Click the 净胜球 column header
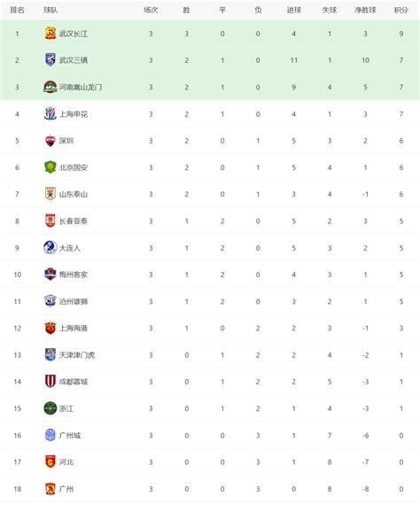Viewport: 420px width, 512px height. [365, 10]
